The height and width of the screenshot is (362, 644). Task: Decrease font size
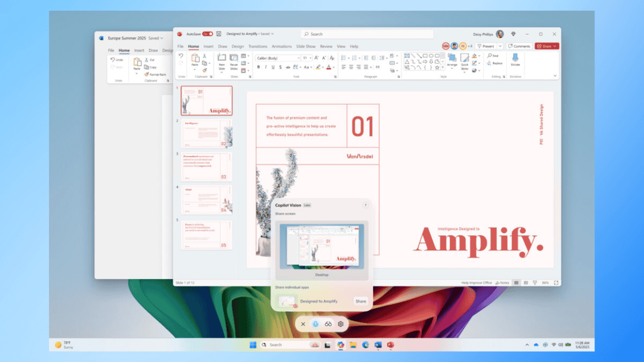tap(324, 58)
